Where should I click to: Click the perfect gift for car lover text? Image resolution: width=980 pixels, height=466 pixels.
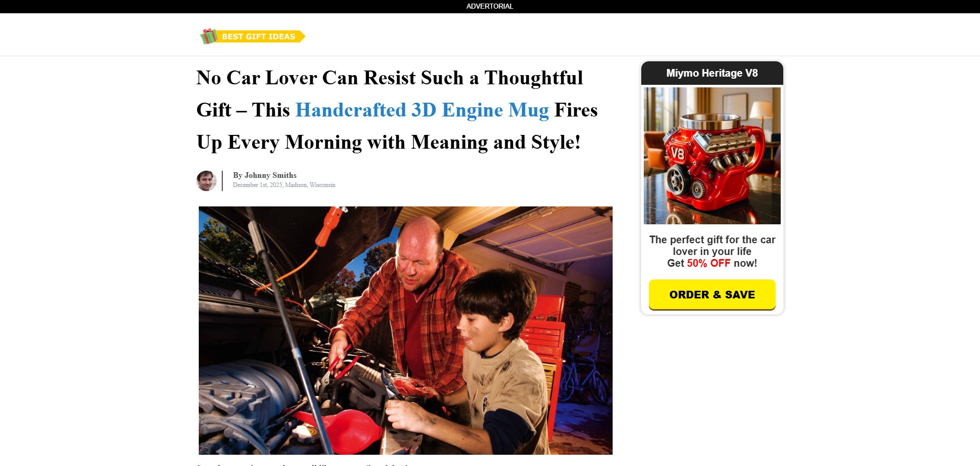point(712,245)
